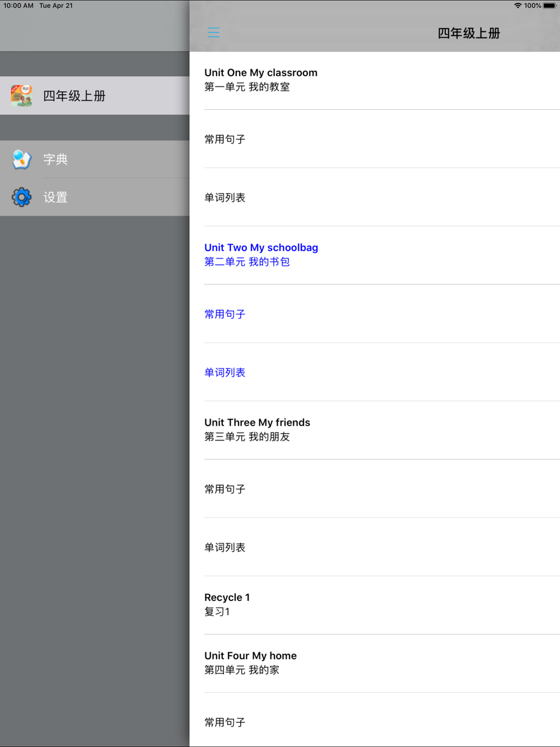Tap the 设置 gear icon

pos(21,197)
